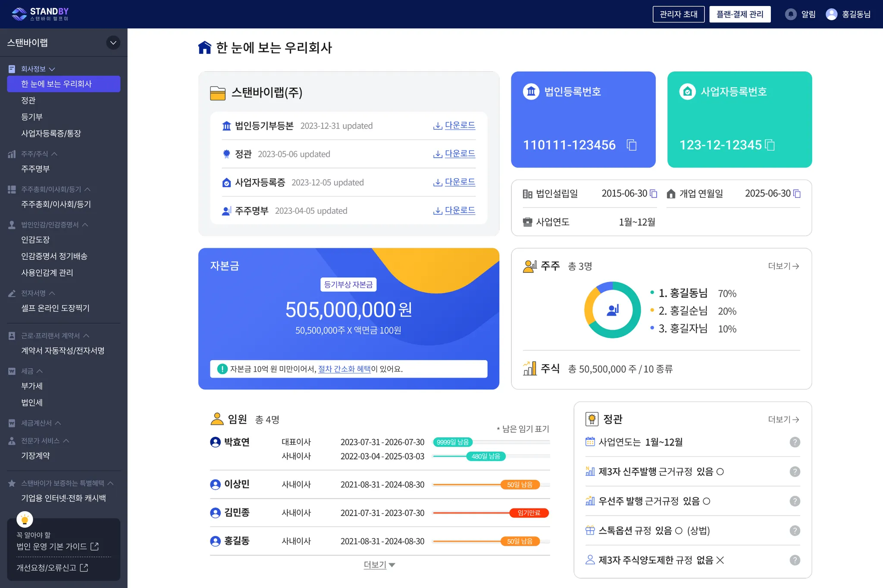The width and height of the screenshot is (883, 588).
Task: Open the 스탠바이랩 company selector dropdown
Action: (x=113, y=43)
